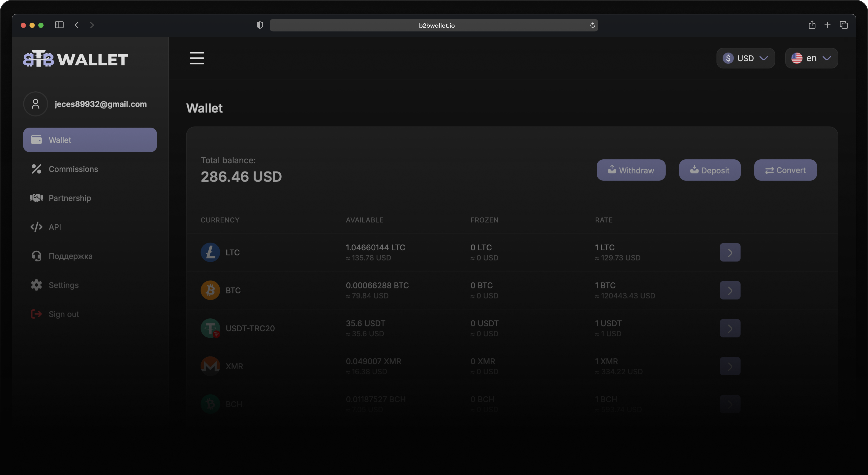Go to Commissions in the sidebar
Viewport: 868px width, 475px height.
tap(73, 169)
